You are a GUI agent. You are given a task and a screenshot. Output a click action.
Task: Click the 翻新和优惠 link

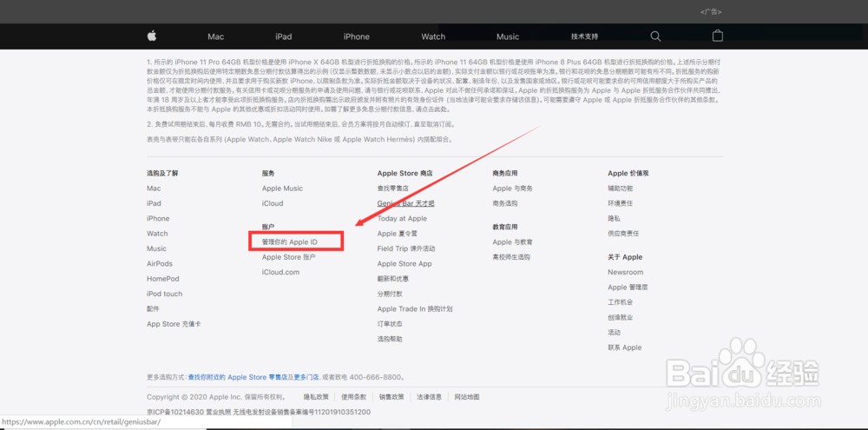click(393, 279)
